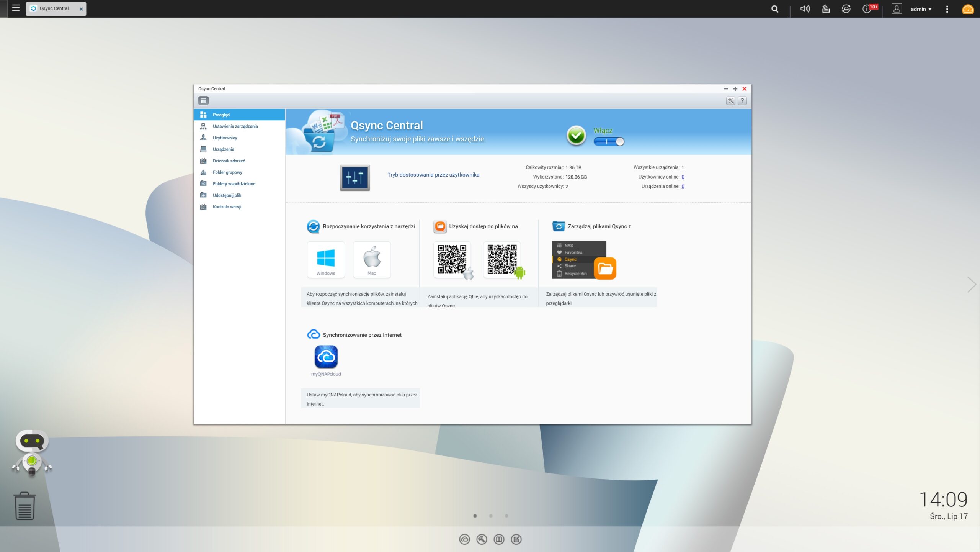Open the user profile icon beside admin
The image size is (980, 552).
[x=897, y=9]
